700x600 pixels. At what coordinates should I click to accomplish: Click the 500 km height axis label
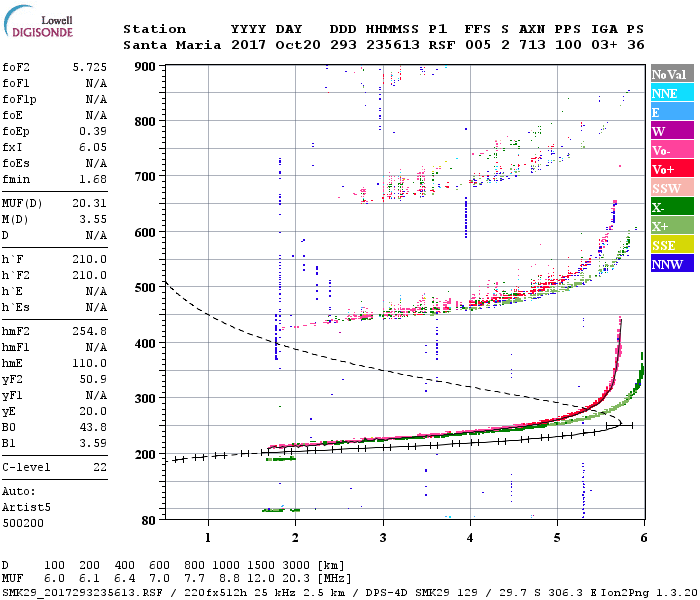pyautogui.click(x=145, y=287)
